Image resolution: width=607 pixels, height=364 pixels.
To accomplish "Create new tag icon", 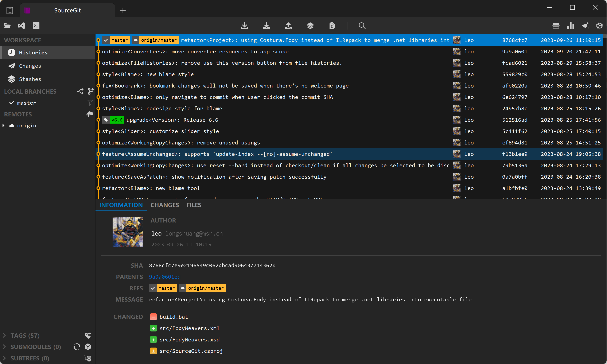I will [x=88, y=335].
